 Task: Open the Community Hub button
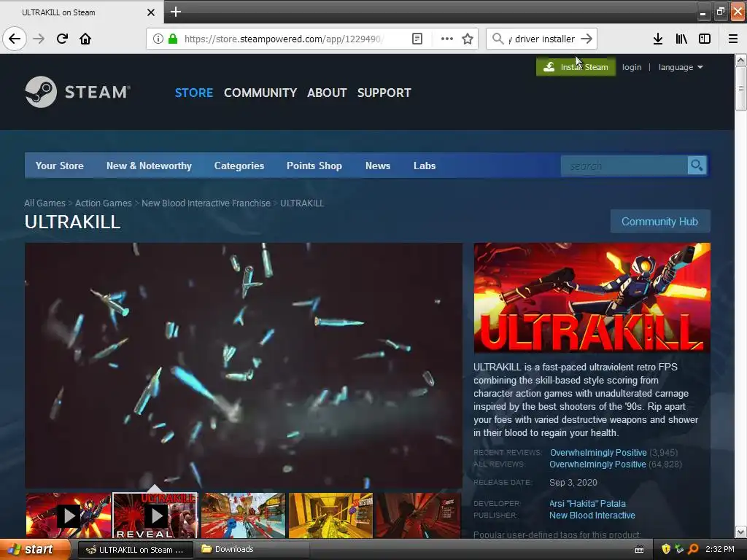[659, 222]
